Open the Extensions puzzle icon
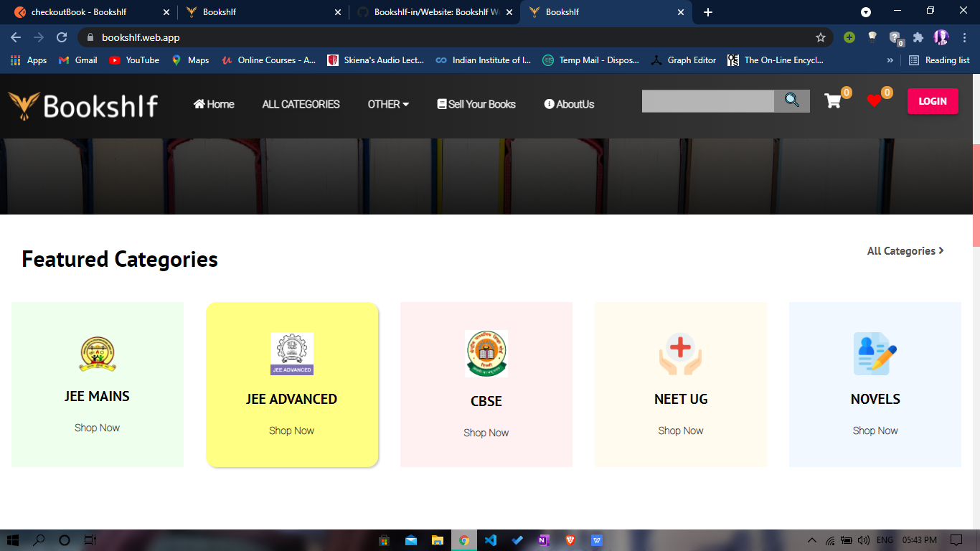The height and width of the screenshot is (551, 980). [918, 37]
